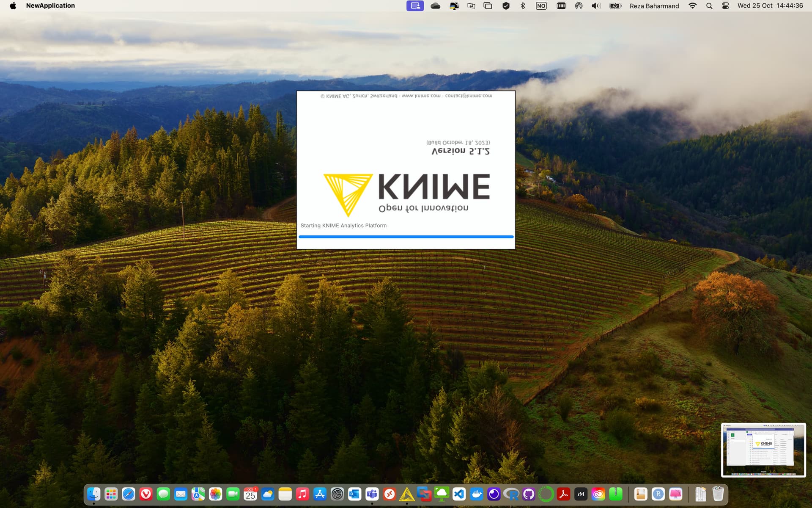Open the sound volume menu

click(596, 6)
